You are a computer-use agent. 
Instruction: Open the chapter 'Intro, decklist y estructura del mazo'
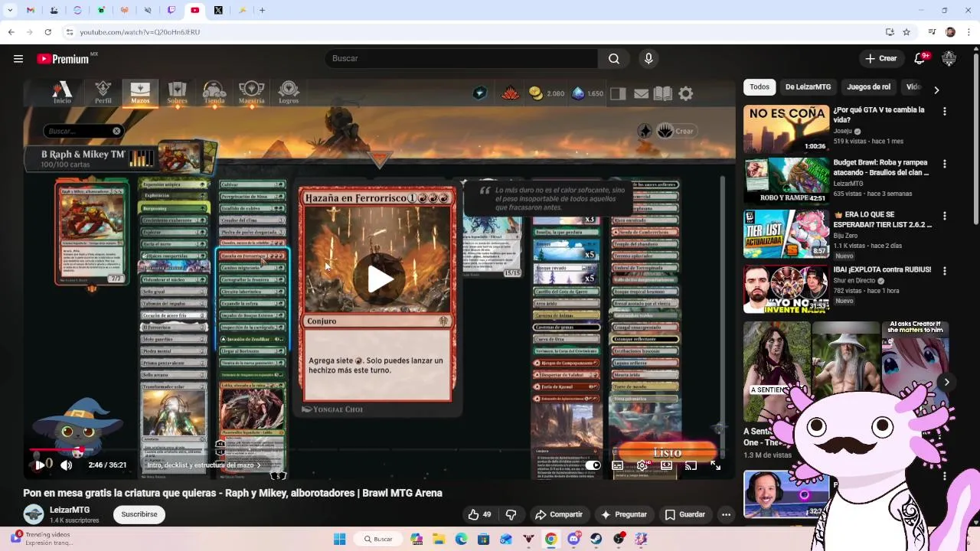(x=204, y=465)
